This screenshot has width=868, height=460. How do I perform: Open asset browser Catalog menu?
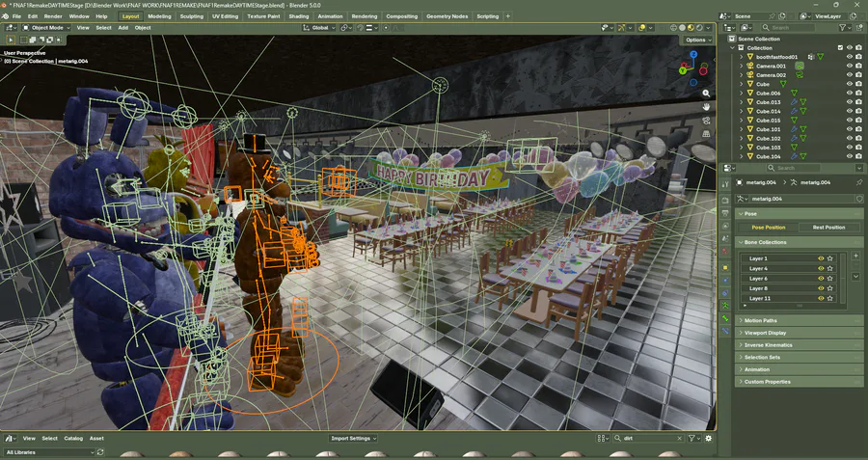[73, 439]
